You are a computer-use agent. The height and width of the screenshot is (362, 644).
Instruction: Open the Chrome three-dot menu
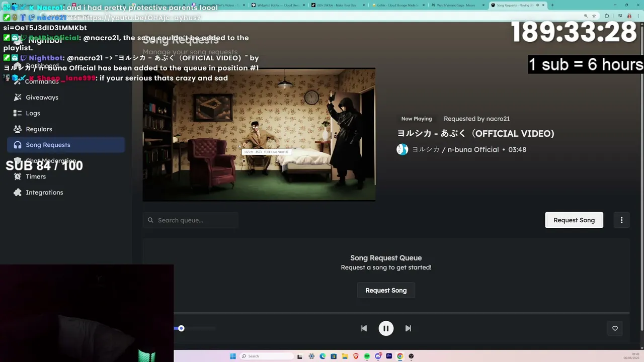tap(638, 16)
